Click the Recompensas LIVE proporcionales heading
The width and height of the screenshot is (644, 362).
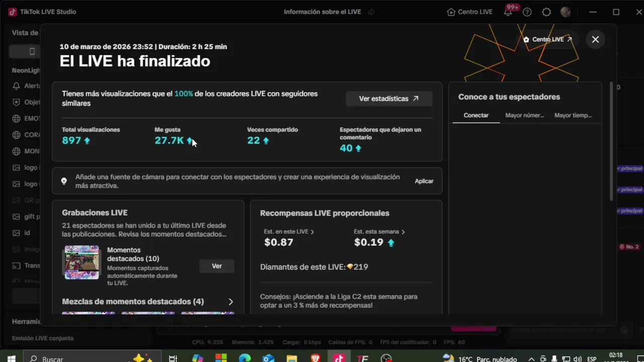[325, 213]
